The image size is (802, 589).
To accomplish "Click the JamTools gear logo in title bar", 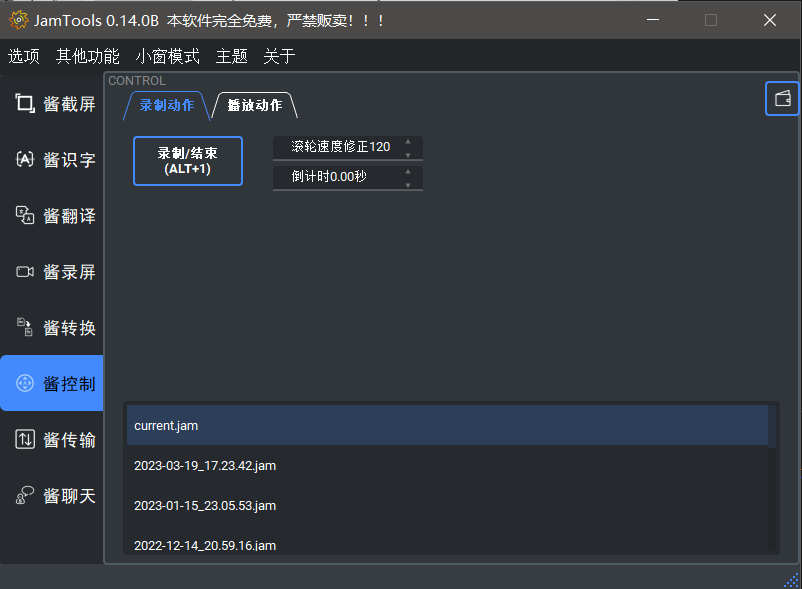I will click(x=18, y=20).
